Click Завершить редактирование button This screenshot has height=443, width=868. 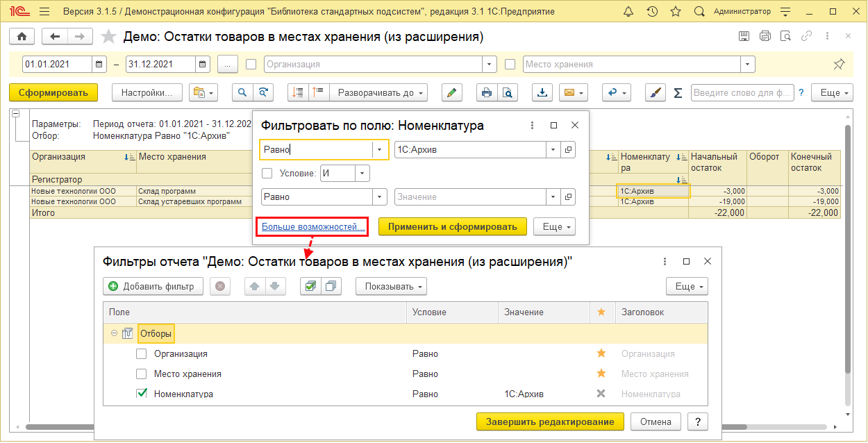(550, 421)
